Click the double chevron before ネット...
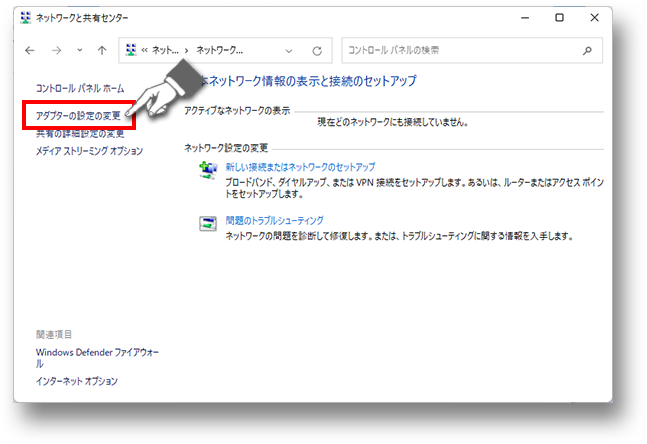The height and width of the screenshot is (444, 647). click(144, 51)
